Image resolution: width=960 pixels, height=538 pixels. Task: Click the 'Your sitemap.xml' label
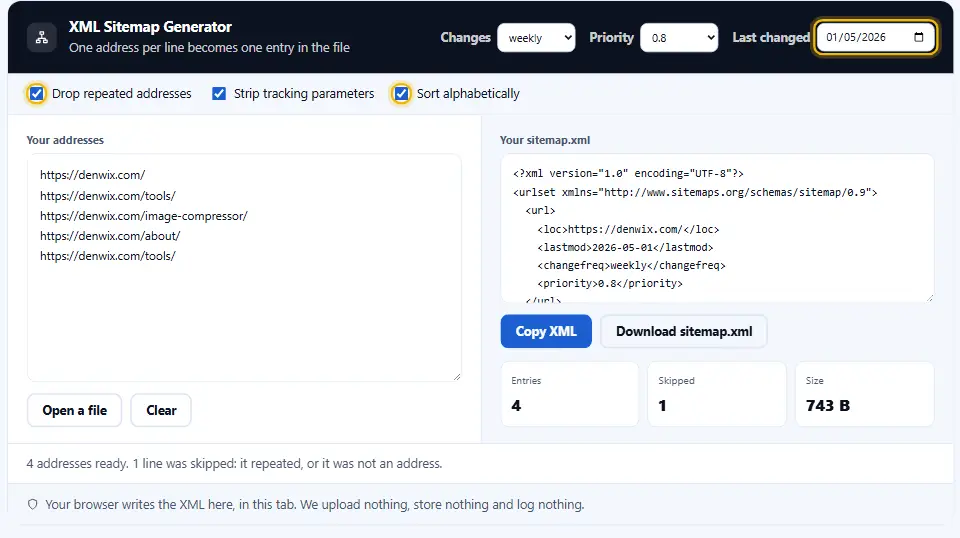(x=545, y=140)
